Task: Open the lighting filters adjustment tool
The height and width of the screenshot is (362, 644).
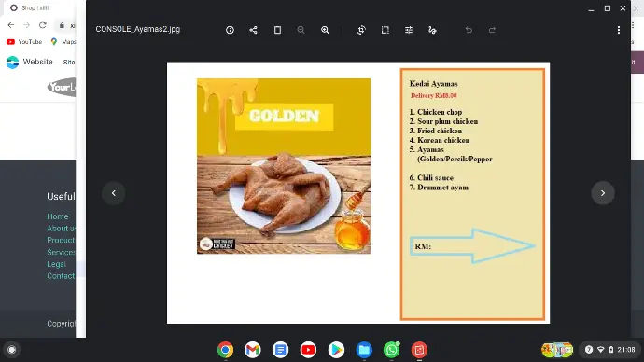Action: tap(409, 30)
